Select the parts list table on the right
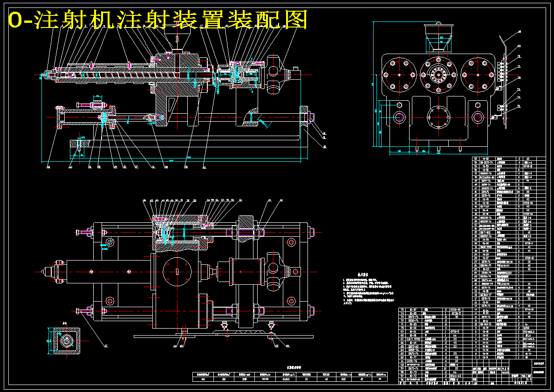 click(509, 258)
